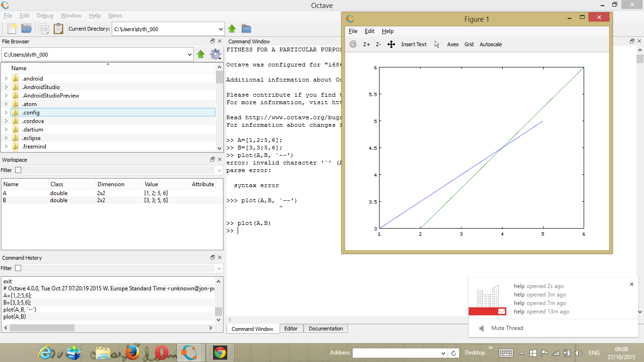644x362 pixels.
Task: Click Z+ zoom in on Figure 1
Action: (366, 44)
